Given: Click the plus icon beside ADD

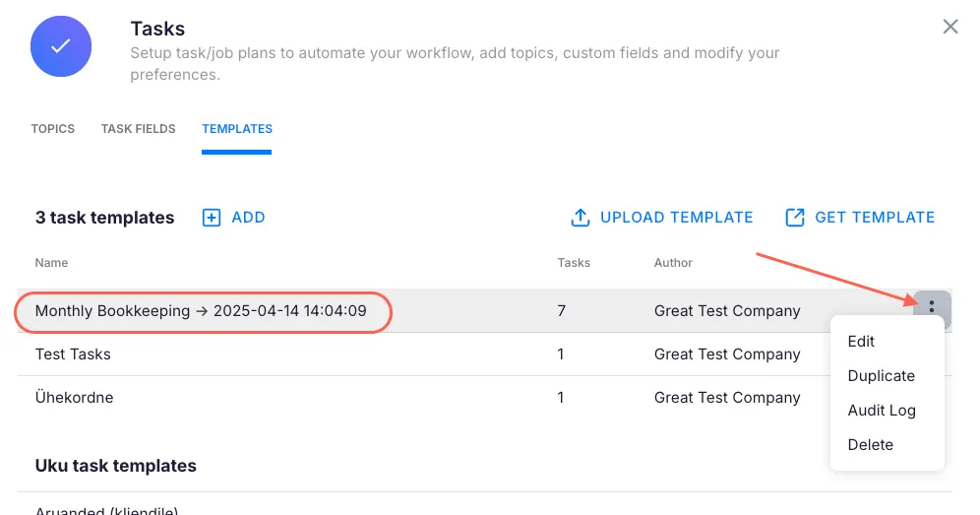Looking at the screenshot, I should [212, 218].
